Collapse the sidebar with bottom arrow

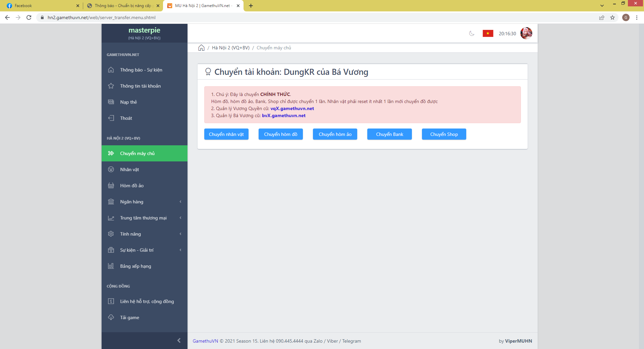(179, 340)
